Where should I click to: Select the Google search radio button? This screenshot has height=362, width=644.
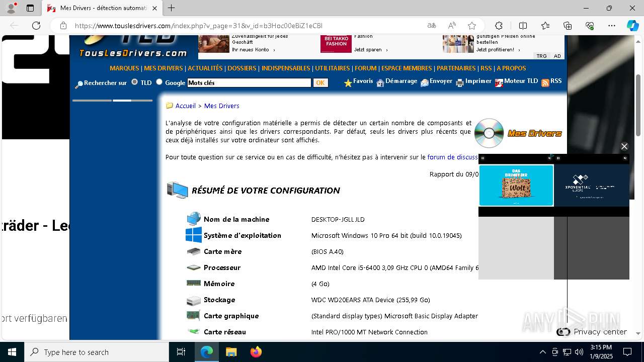point(159,82)
